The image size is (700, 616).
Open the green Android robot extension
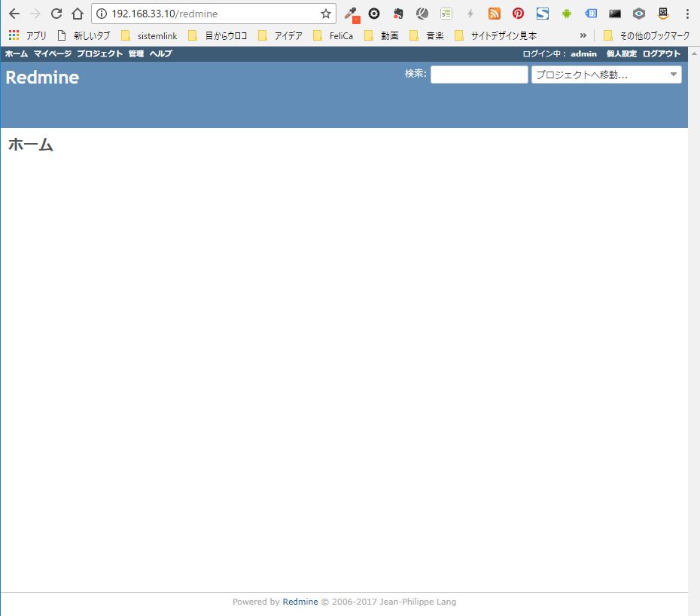567,14
